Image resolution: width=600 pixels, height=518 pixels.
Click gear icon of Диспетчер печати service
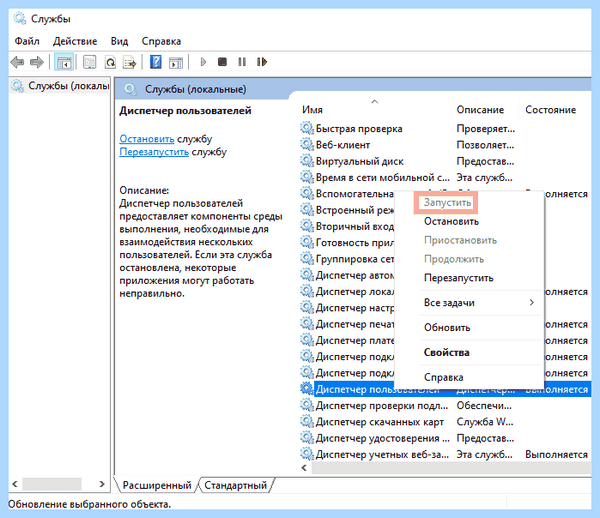point(307,324)
